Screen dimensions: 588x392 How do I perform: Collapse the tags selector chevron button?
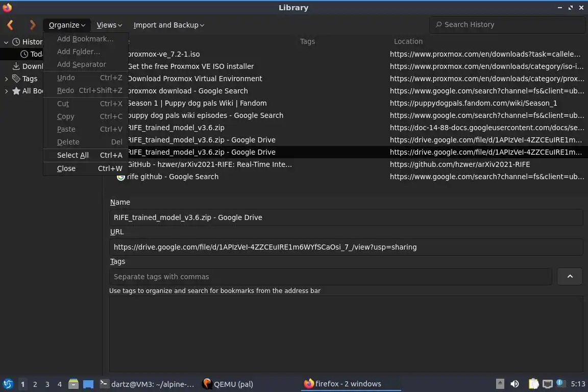pos(570,277)
